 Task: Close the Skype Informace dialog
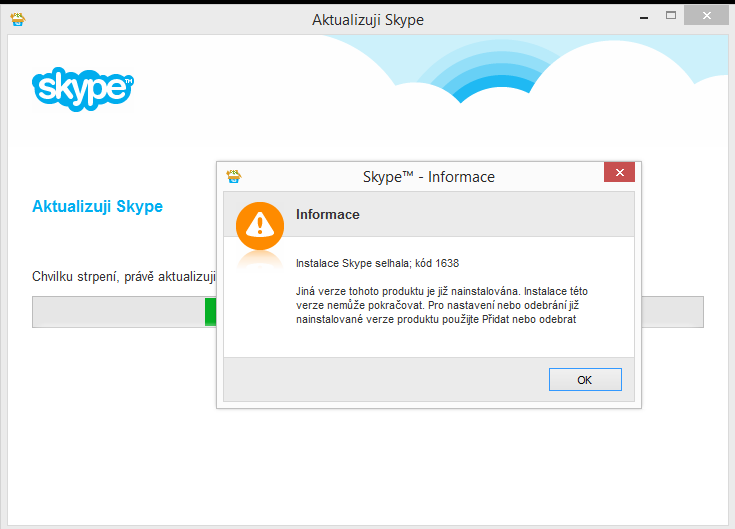pyautogui.click(x=620, y=173)
